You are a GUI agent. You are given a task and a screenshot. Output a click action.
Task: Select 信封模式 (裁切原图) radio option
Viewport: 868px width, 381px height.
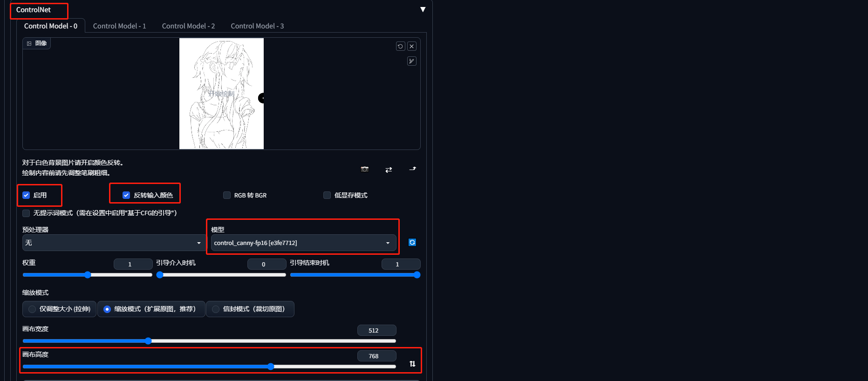[250, 309]
